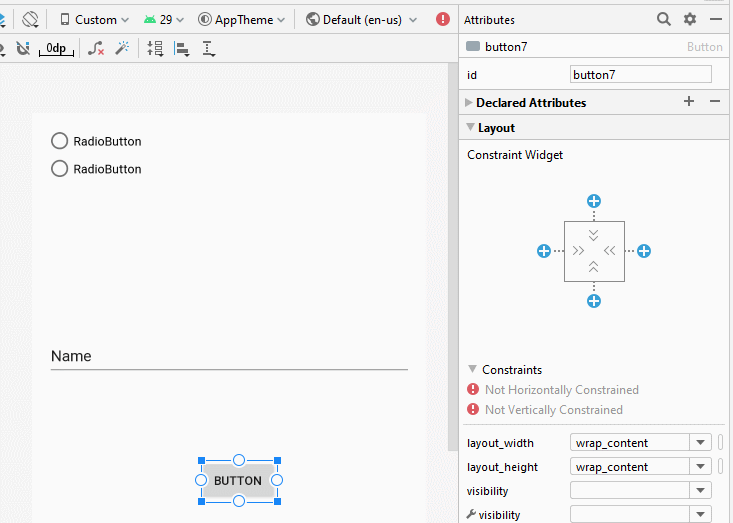Open the Align widgets tool
The height and width of the screenshot is (523, 733).
pos(182,48)
